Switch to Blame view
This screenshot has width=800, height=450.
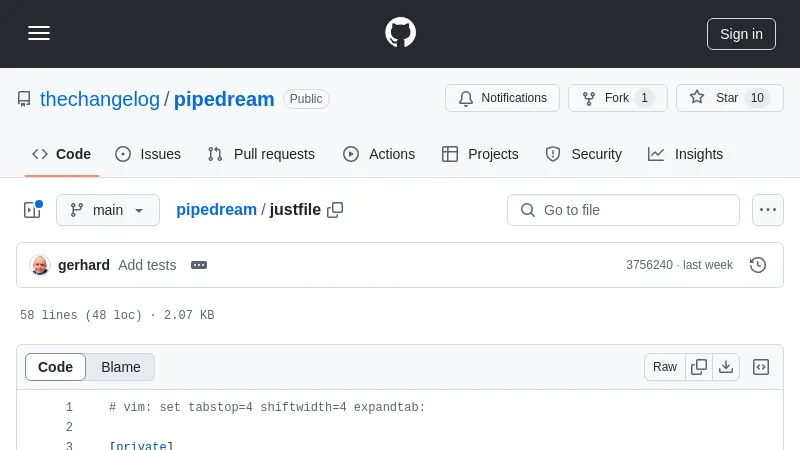click(x=121, y=367)
